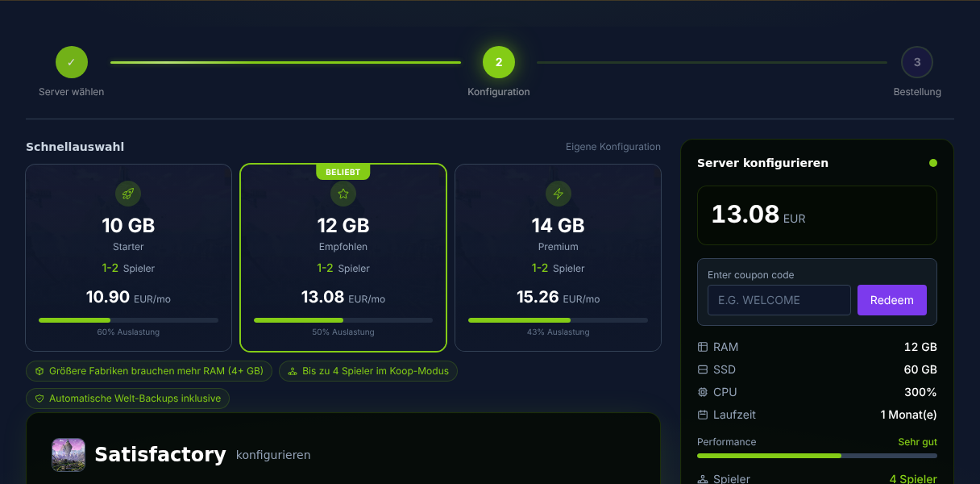The image size is (980, 484).
Task: Click the shield icon in Backups chip
Action: click(39, 398)
